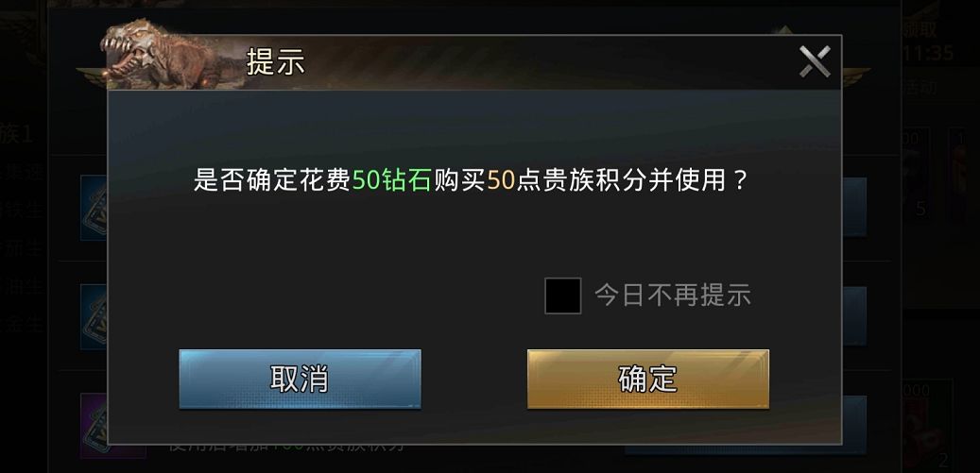The image size is (980, 473).
Task: Confirm purchase with the 确定 button
Action: click(x=648, y=379)
